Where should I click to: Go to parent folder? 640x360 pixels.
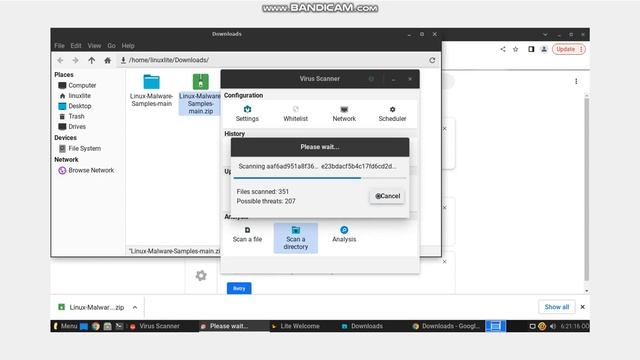click(91, 60)
